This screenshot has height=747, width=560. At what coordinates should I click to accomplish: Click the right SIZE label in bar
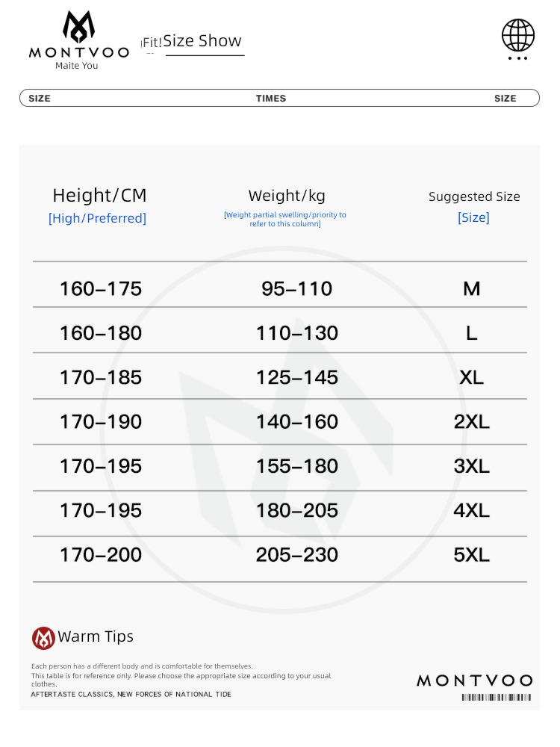[505, 98]
